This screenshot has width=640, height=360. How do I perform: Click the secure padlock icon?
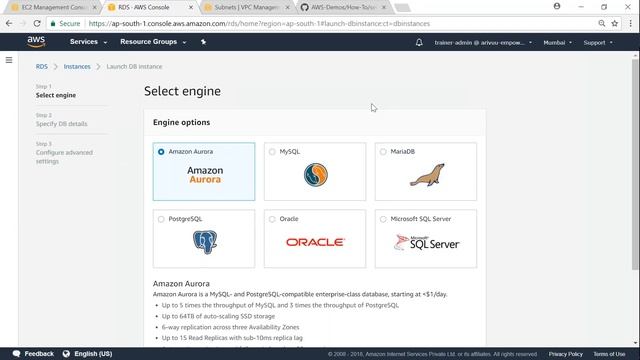[53, 24]
